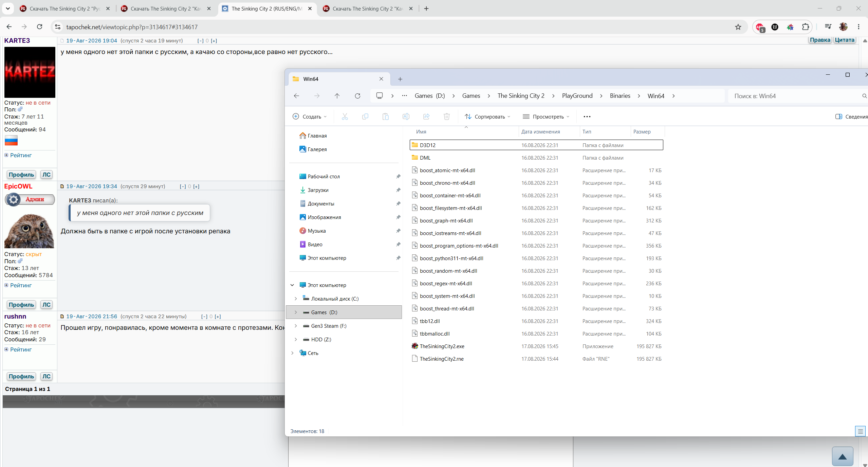868x467 pixels.
Task: Click the Copy icon in Explorer toolbar
Action: [x=365, y=116]
